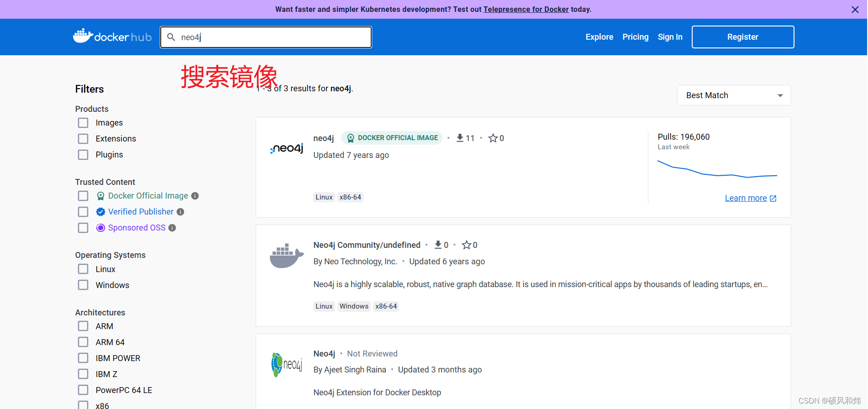Dismiss the Telepresence banner with X
This screenshot has width=868, height=409.
855,10
